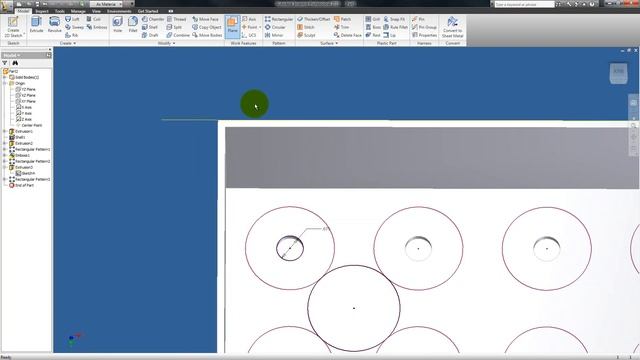This screenshot has width=640, height=360.
Task: Open the Model browser title dropdown
Action: click(x=12, y=55)
